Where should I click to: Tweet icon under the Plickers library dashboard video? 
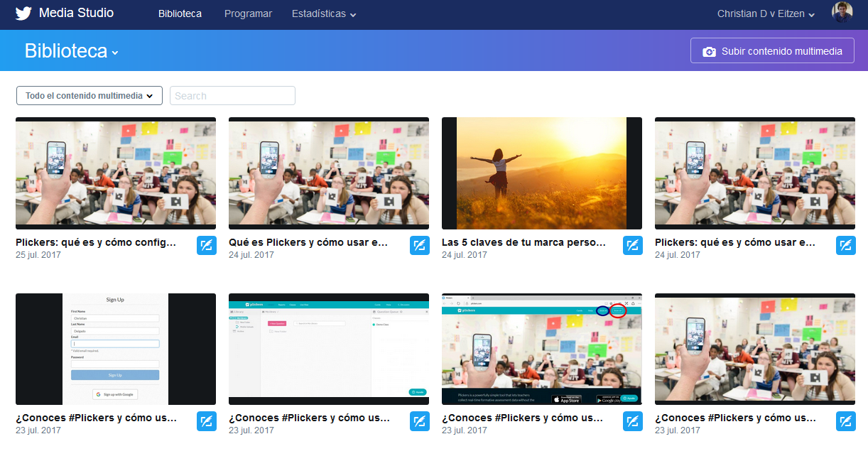click(420, 421)
